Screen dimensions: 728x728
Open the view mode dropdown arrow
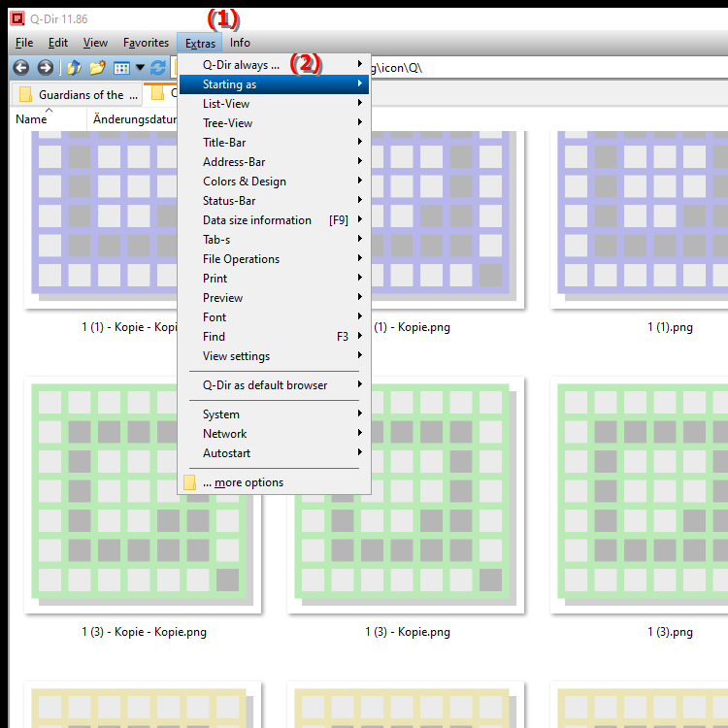[140, 68]
